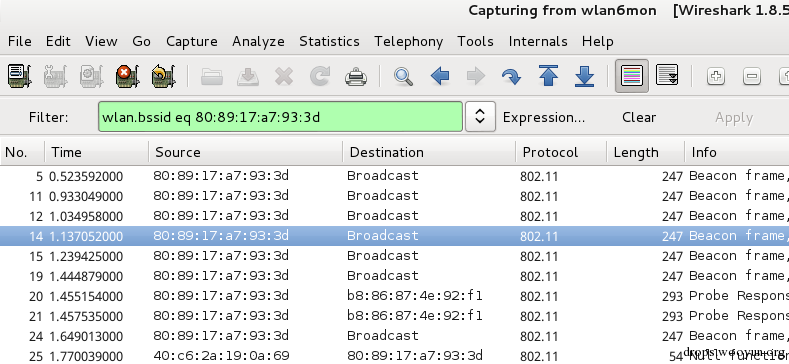Toggle auto scroll during live capture
The height and width of the screenshot is (364, 789).
pos(667,76)
